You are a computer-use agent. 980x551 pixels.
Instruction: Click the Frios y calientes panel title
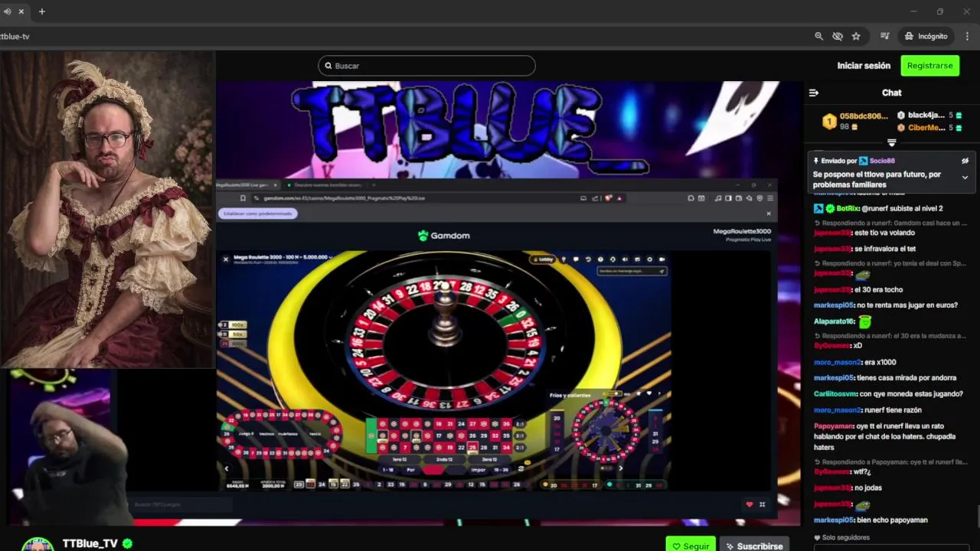(x=570, y=396)
